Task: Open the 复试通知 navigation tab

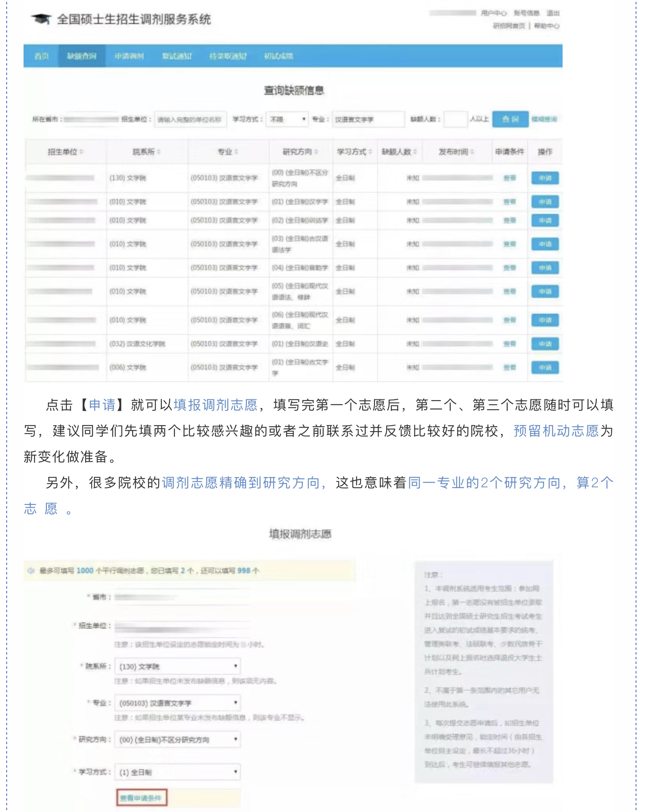Action: 177,56
